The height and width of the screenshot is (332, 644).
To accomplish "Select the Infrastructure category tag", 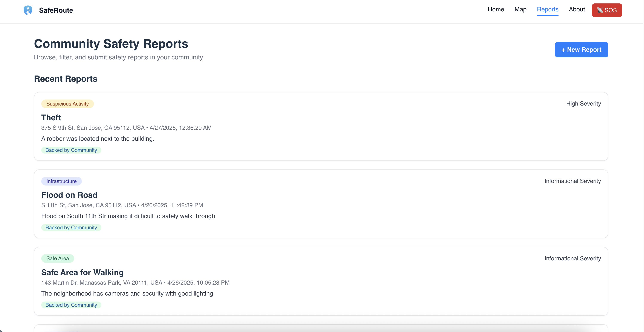I will tap(61, 181).
